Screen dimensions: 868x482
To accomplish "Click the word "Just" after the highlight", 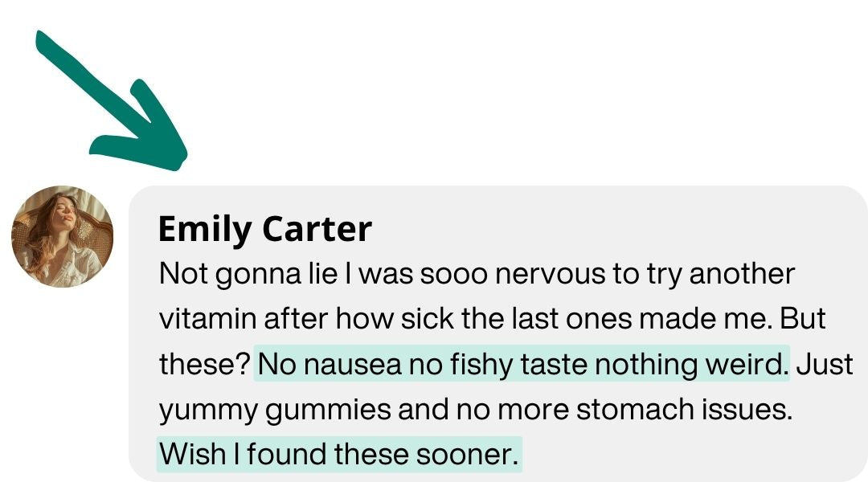I will click(x=825, y=365).
